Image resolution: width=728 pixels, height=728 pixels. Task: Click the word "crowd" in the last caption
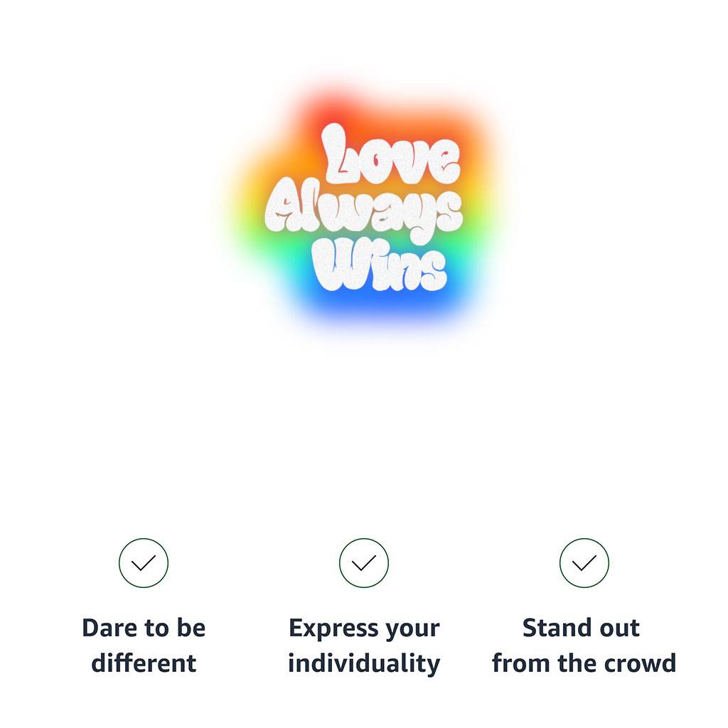click(643, 663)
